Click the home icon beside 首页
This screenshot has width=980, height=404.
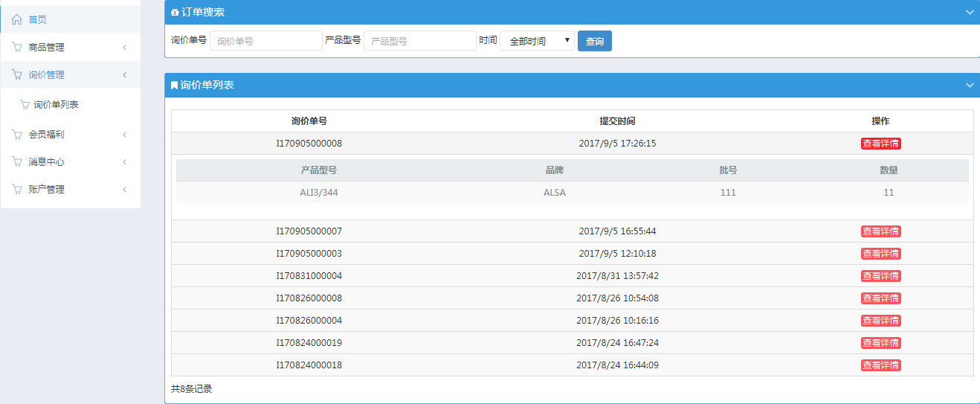point(16,19)
